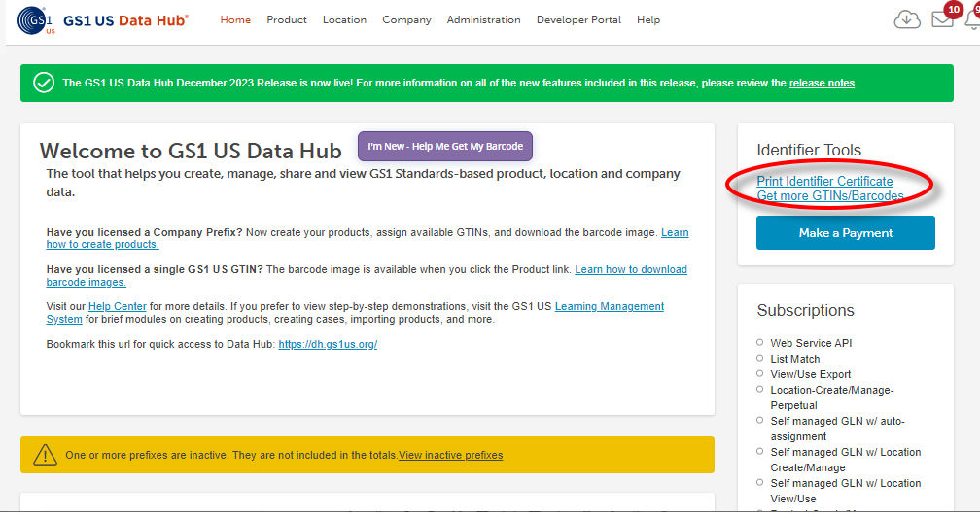Open the Help menu

point(648,19)
